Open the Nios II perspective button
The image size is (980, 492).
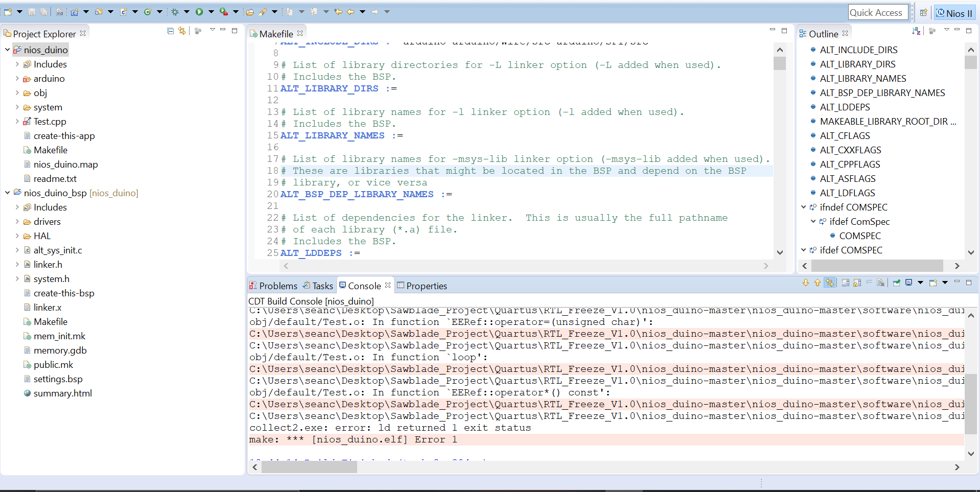[x=953, y=12]
